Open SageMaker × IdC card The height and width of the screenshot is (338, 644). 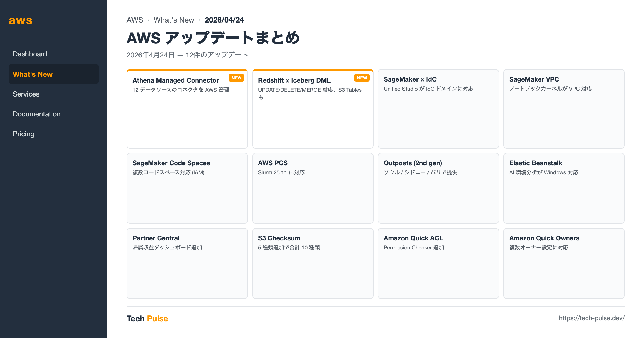click(x=438, y=109)
